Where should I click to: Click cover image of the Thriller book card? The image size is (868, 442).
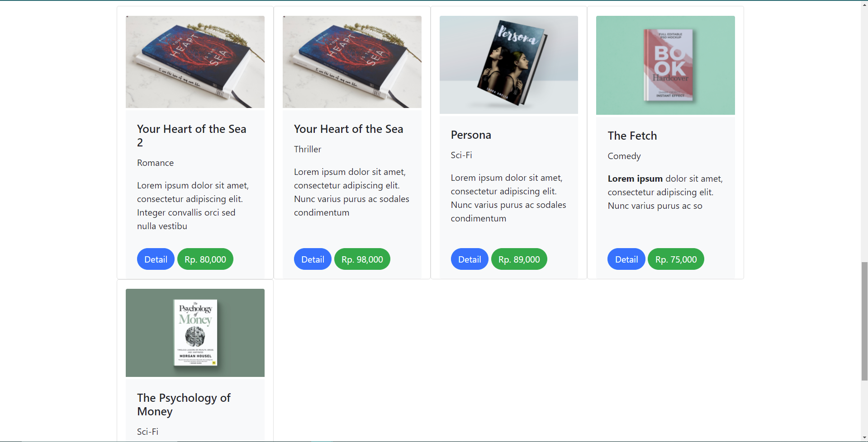(352, 62)
